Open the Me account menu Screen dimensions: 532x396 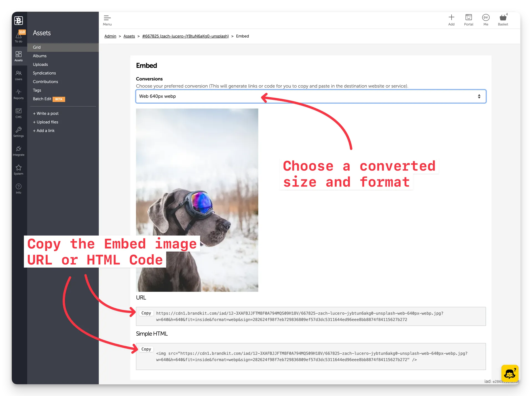point(486,18)
